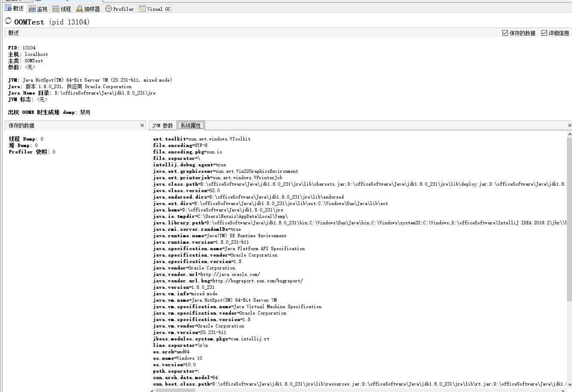Click the awt.toolkit property line
Viewport: 572px width, 392px height.
point(202,139)
